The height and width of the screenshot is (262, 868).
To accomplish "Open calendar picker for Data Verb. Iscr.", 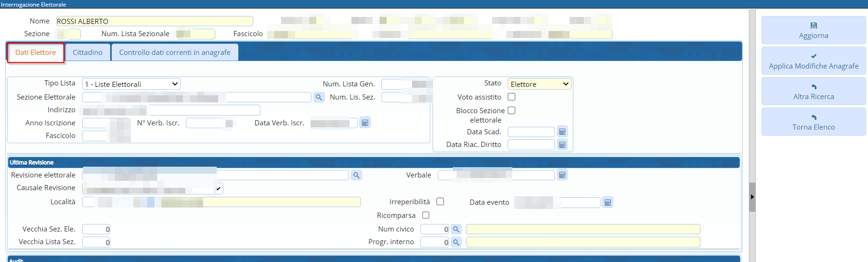I will (x=365, y=123).
